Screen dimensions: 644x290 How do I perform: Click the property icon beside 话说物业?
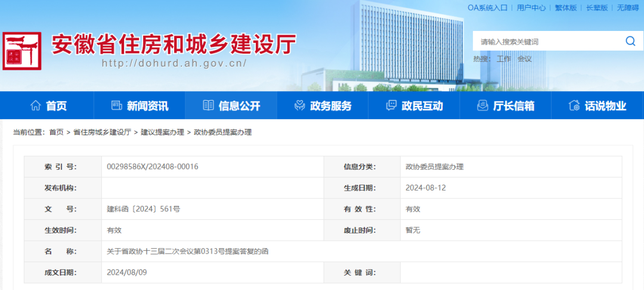(x=574, y=105)
